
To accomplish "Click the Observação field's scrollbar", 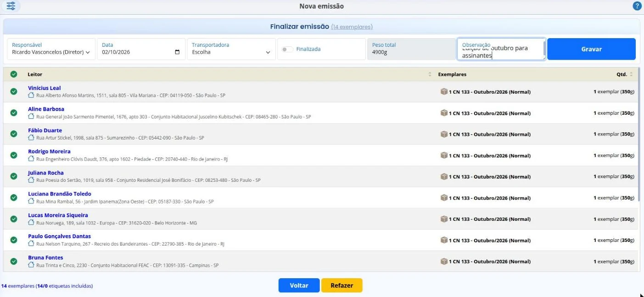I will tap(544, 49).
